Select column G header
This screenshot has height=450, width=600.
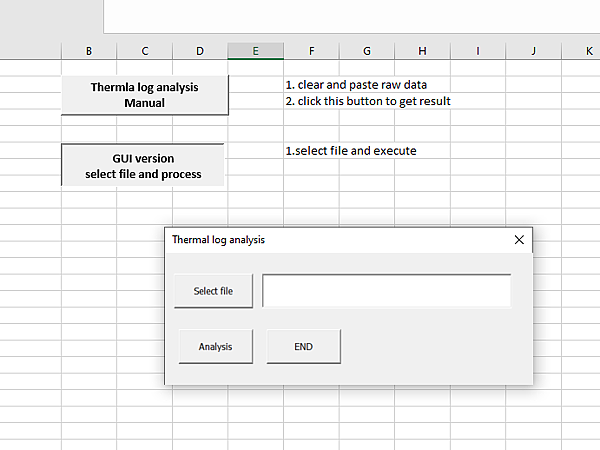(x=367, y=51)
